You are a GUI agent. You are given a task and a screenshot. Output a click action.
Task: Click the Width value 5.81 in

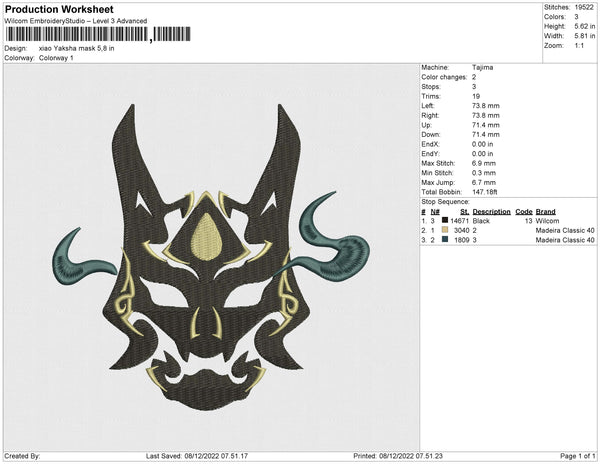(585, 36)
